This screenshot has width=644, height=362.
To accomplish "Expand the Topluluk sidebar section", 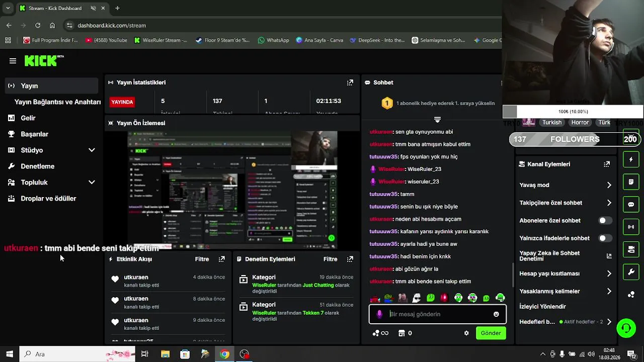I will (x=92, y=182).
